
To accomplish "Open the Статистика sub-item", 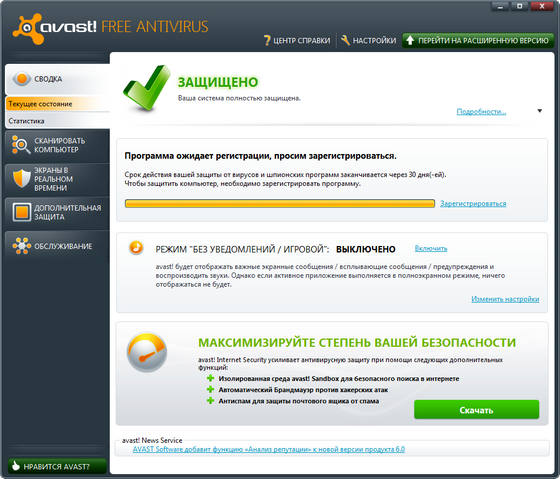I will [58, 121].
